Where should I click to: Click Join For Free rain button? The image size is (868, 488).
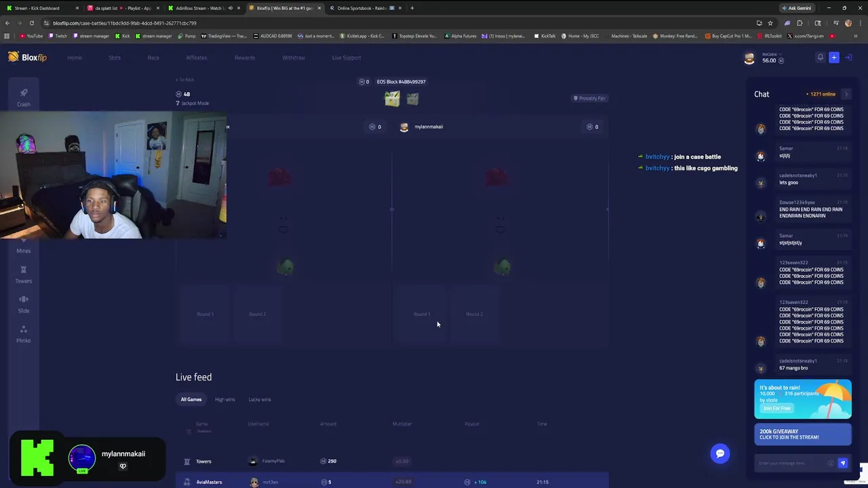[777, 408]
